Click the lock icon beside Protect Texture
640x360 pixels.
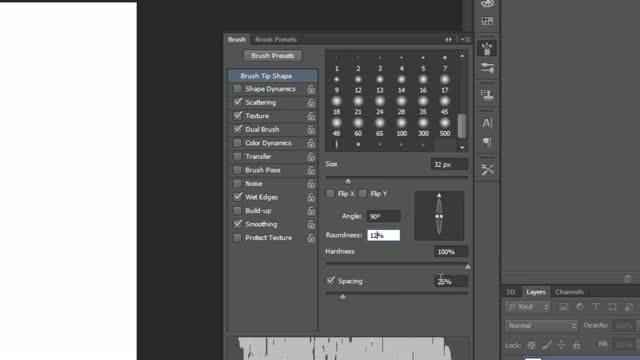coord(311,238)
